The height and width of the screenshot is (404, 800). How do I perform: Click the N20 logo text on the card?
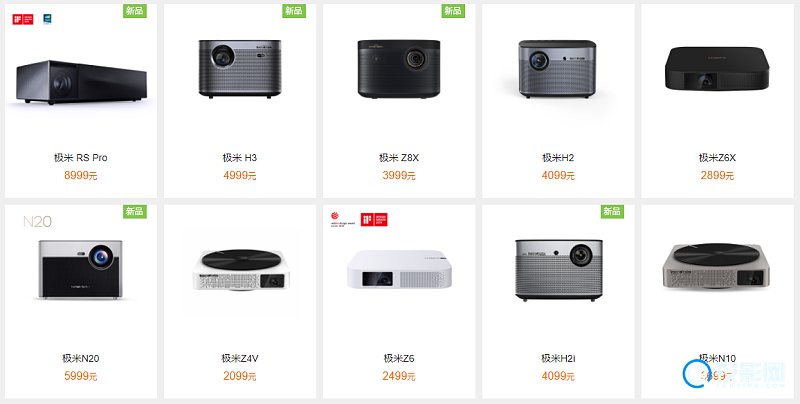(37, 221)
